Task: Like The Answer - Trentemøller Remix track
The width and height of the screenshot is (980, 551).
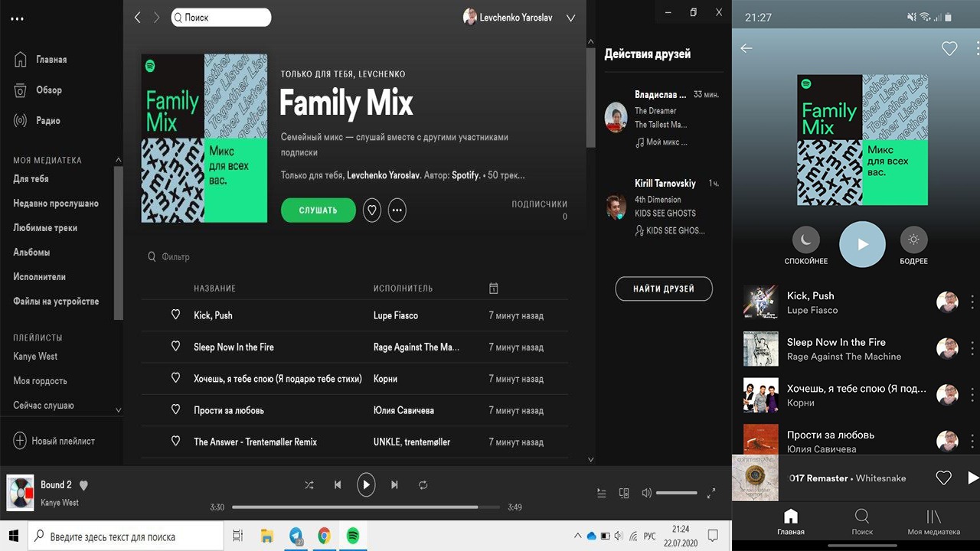Action: pos(175,442)
